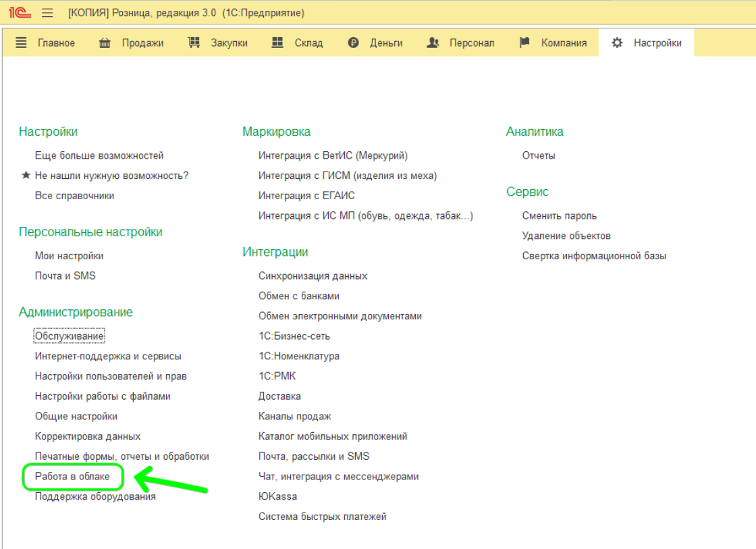
Task: Click the Компания flag icon
Action: pos(524,43)
